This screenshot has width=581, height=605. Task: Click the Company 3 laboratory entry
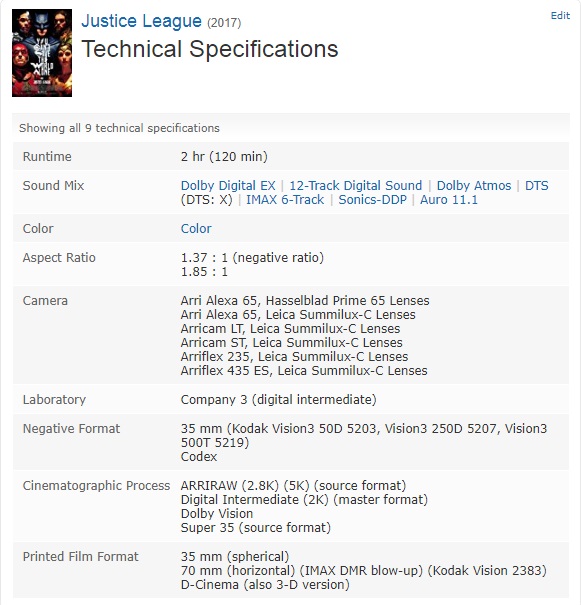(x=279, y=399)
